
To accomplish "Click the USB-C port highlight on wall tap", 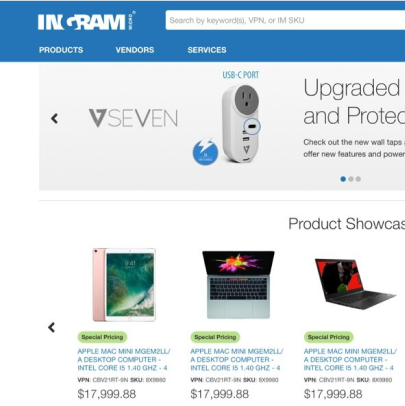I will tap(252, 126).
